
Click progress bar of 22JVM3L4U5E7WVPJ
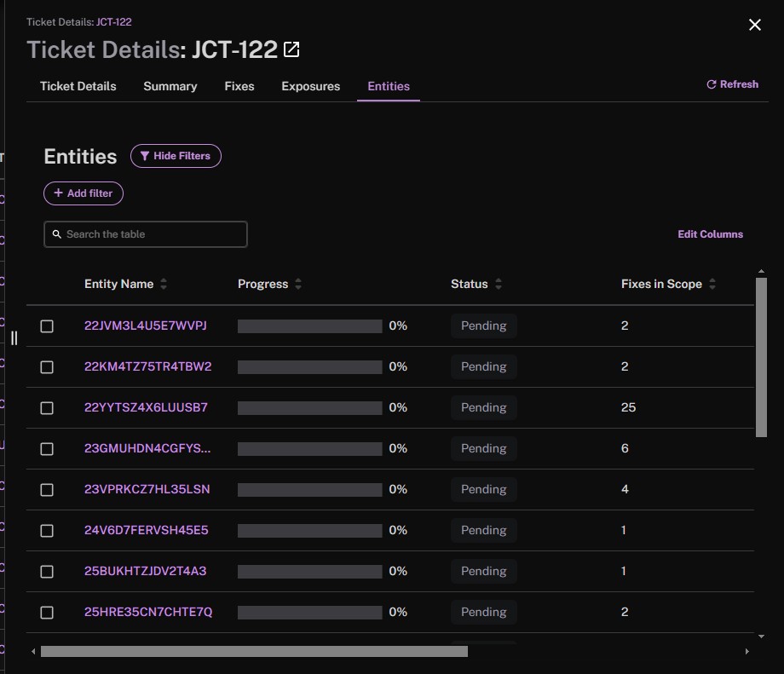point(310,326)
